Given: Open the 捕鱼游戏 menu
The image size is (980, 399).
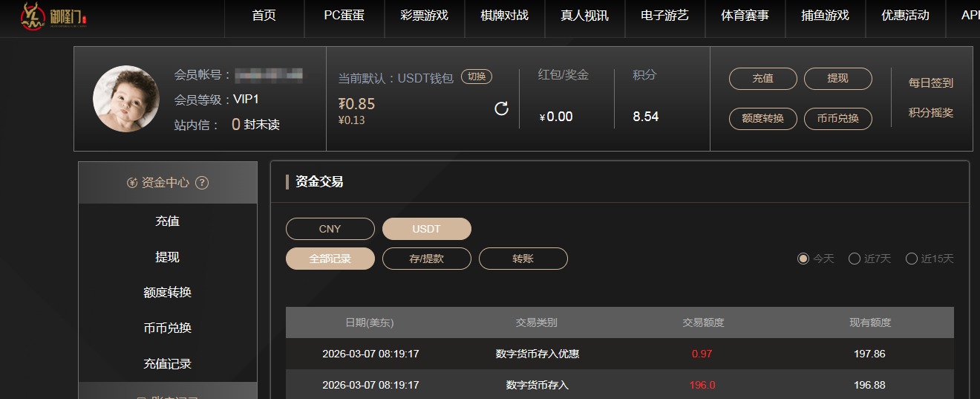Looking at the screenshot, I should [x=825, y=16].
